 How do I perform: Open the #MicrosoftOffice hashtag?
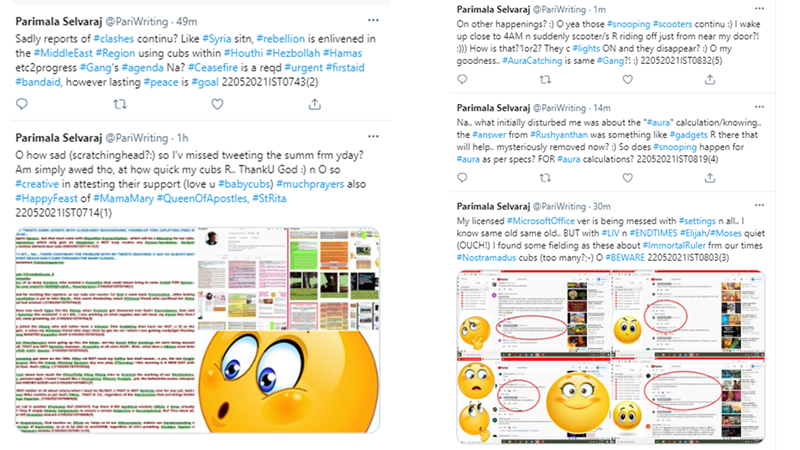(x=540, y=221)
